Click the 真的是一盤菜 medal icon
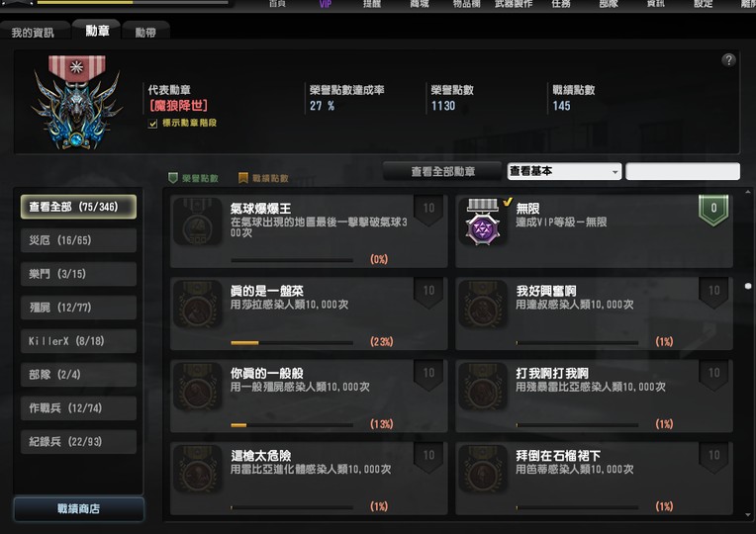Image resolution: width=756 pixels, height=534 pixels. [197, 304]
